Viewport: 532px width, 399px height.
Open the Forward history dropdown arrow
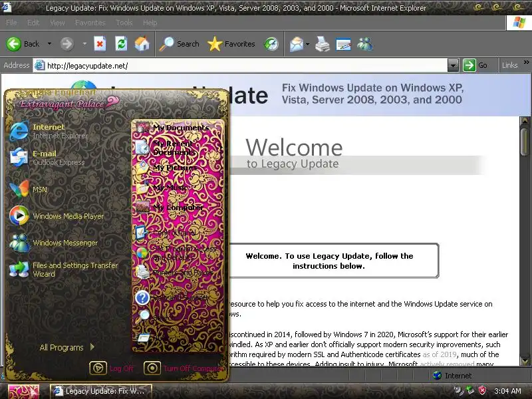coord(84,44)
